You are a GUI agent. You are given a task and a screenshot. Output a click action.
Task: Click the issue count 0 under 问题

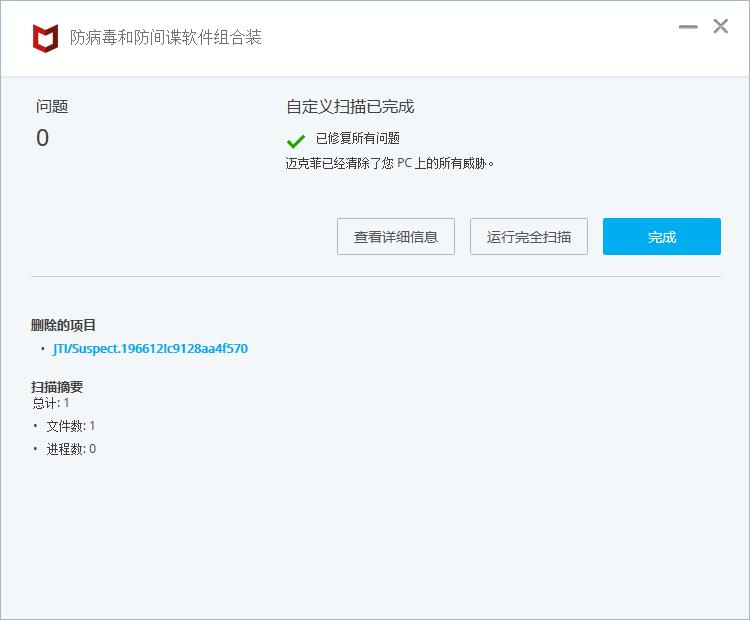pos(43,138)
